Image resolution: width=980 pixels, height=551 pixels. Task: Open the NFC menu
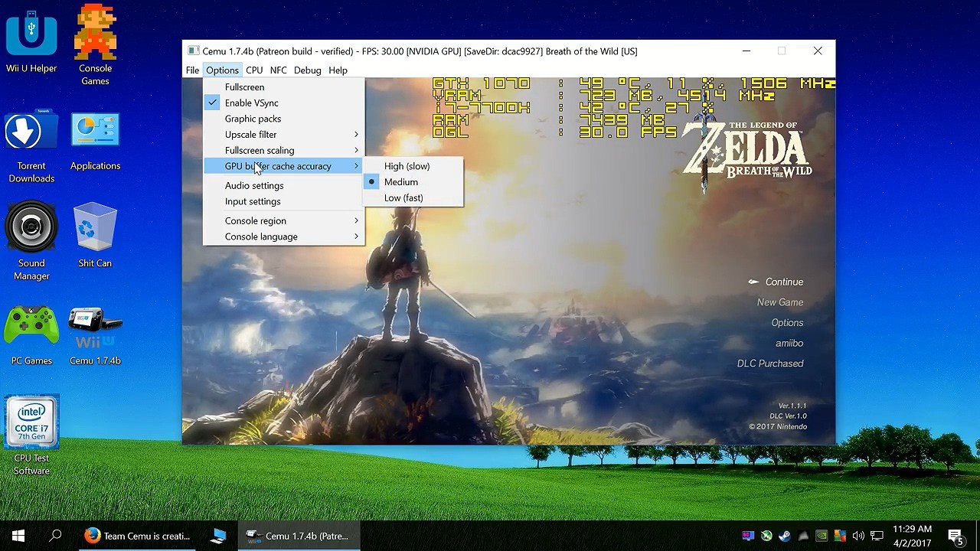tap(278, 70)
